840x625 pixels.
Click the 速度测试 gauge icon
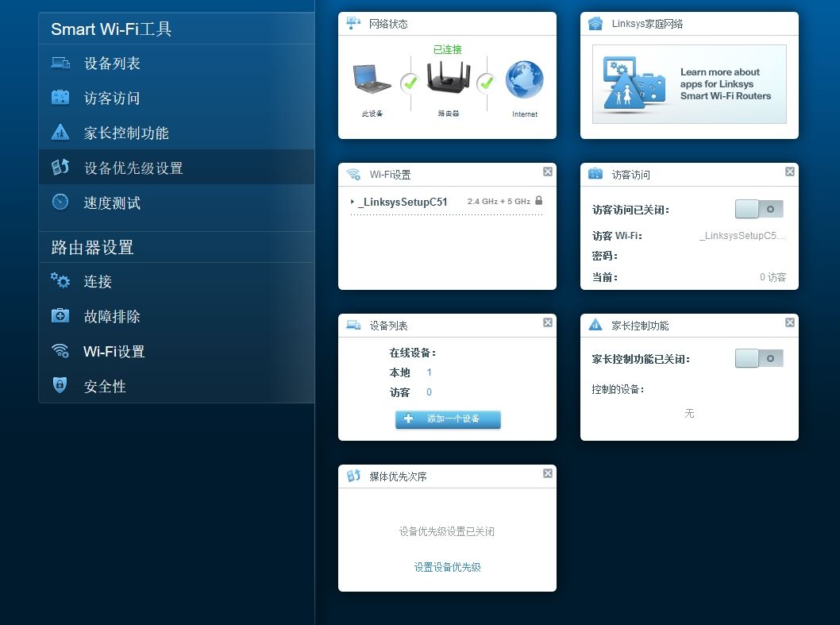click(x=60, y=202)
